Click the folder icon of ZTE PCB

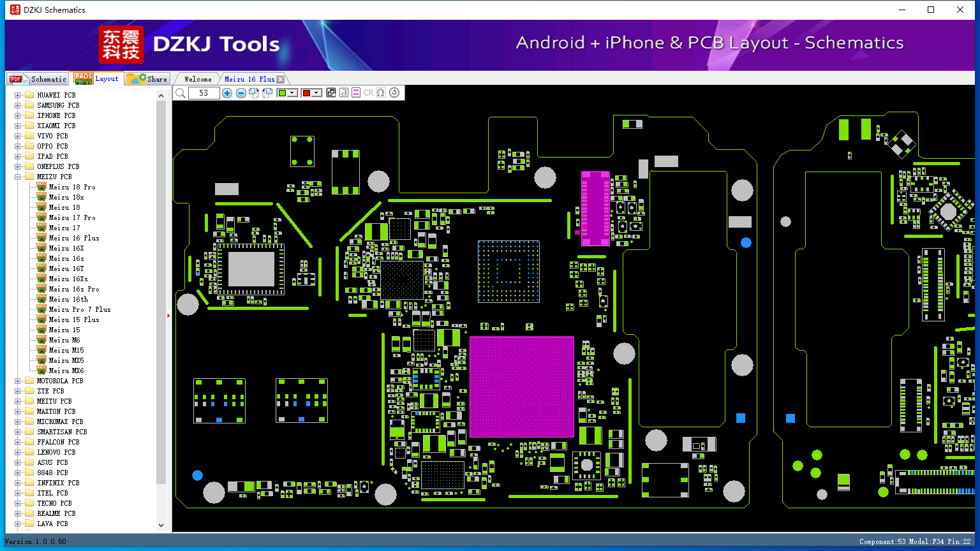tap(29, 391)
